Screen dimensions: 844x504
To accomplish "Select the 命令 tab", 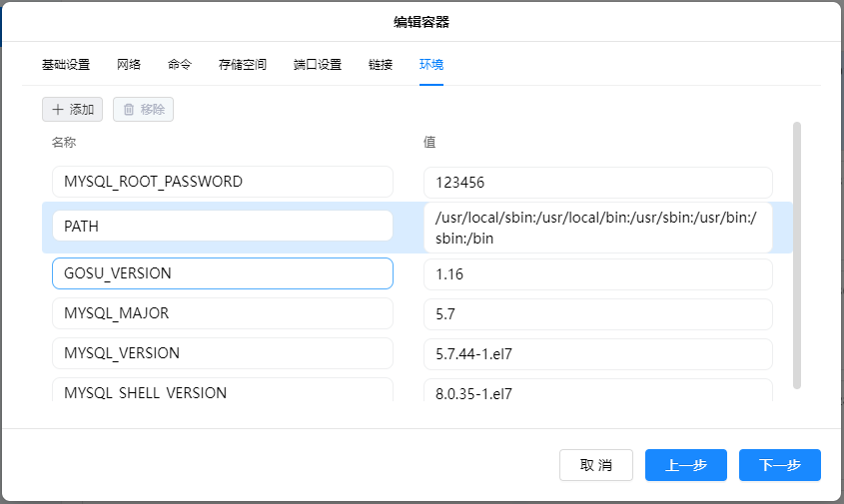I will coord(180,65).
